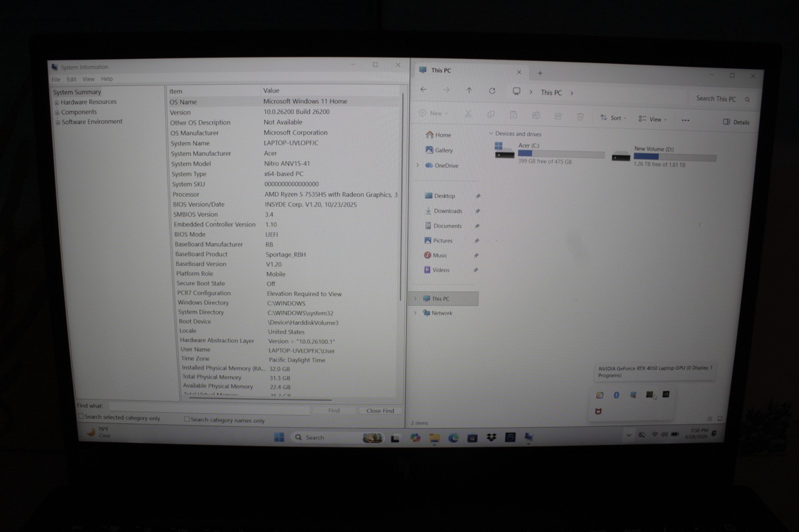Screen dimensions: 799x532
Task: Open the Help menu in System Information
Action: [x=107, y=79]
